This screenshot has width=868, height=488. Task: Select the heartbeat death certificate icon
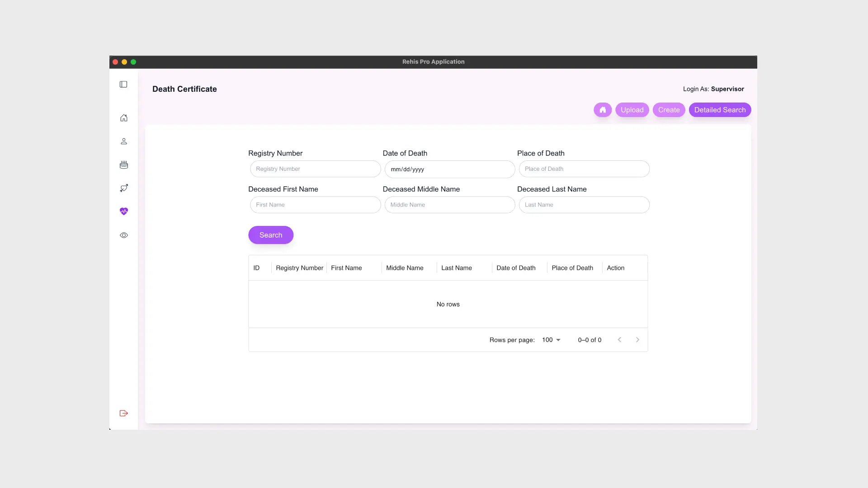tap(123, 211)
